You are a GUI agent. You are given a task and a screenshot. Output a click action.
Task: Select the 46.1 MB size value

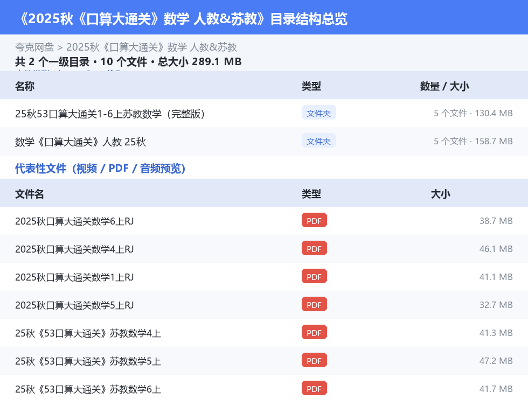[x=496, y=249]
